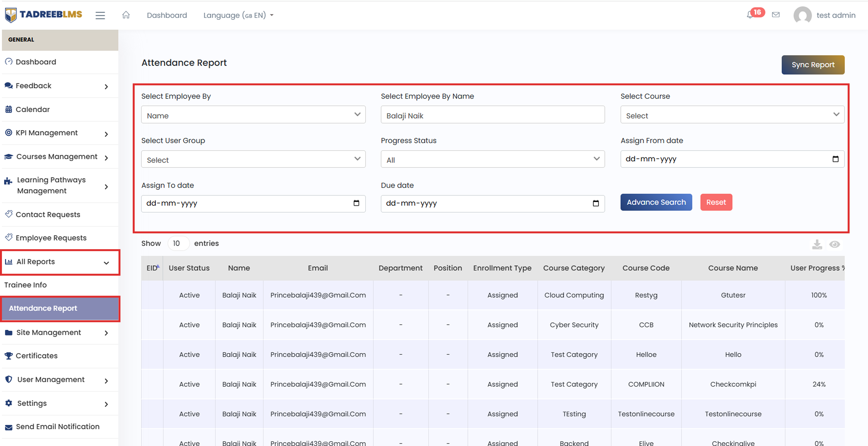
Task: Click the test admin username text
Action: (x=836, y=15)
